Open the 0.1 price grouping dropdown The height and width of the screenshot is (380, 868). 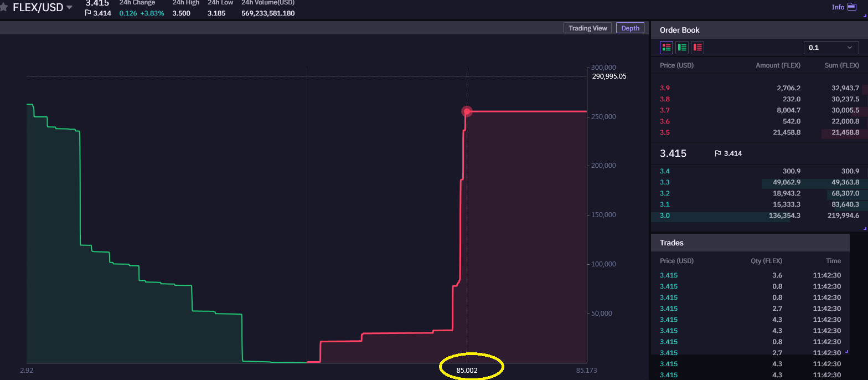point(831,48)
